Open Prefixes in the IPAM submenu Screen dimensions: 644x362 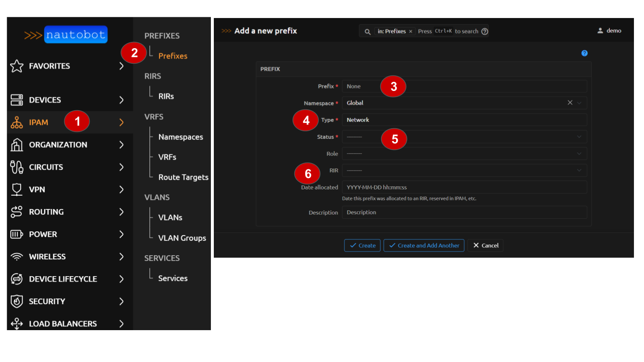pos(173,56)
